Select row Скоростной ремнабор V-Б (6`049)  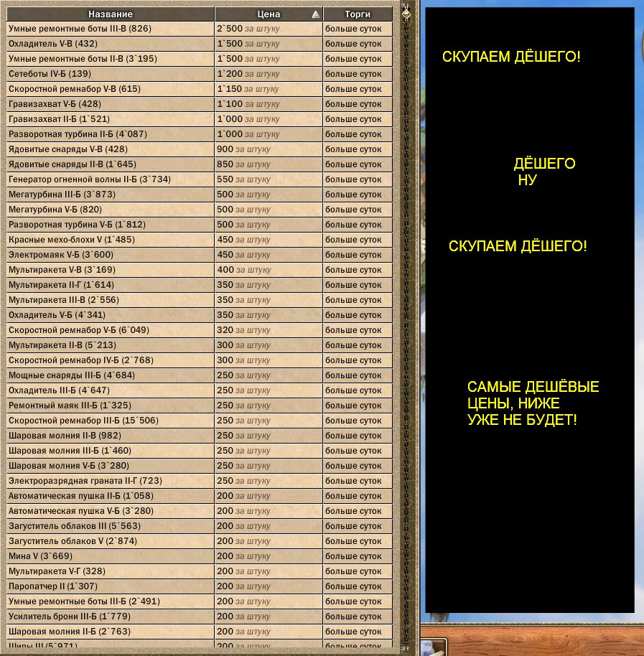[x=200, y=330]
